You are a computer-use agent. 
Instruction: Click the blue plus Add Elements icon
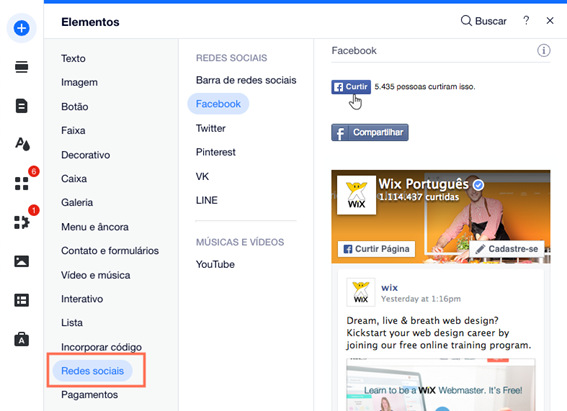(21, 28)
